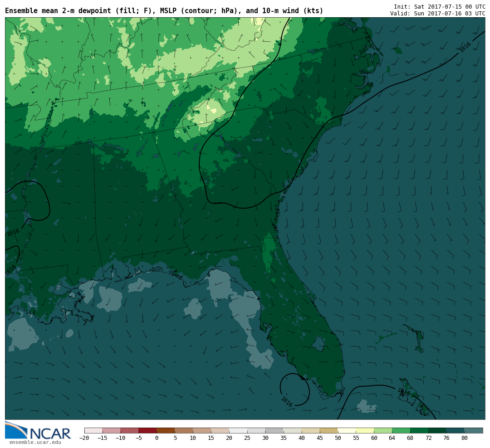Click the colorbar tick label '-20'
Viewport: 490px width, 448px height.
(x=84, y=438)
